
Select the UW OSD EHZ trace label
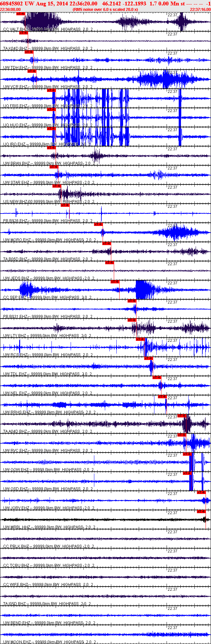tap(16, 489)
